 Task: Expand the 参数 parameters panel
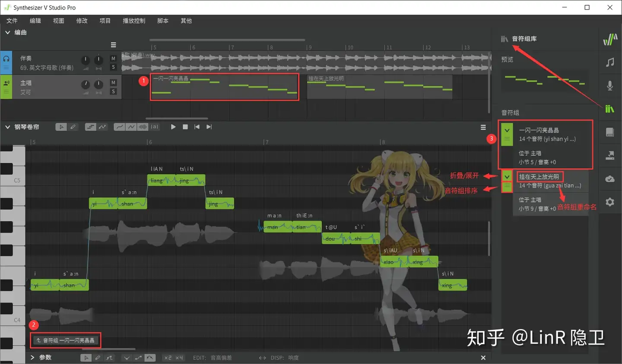point(32,358)
